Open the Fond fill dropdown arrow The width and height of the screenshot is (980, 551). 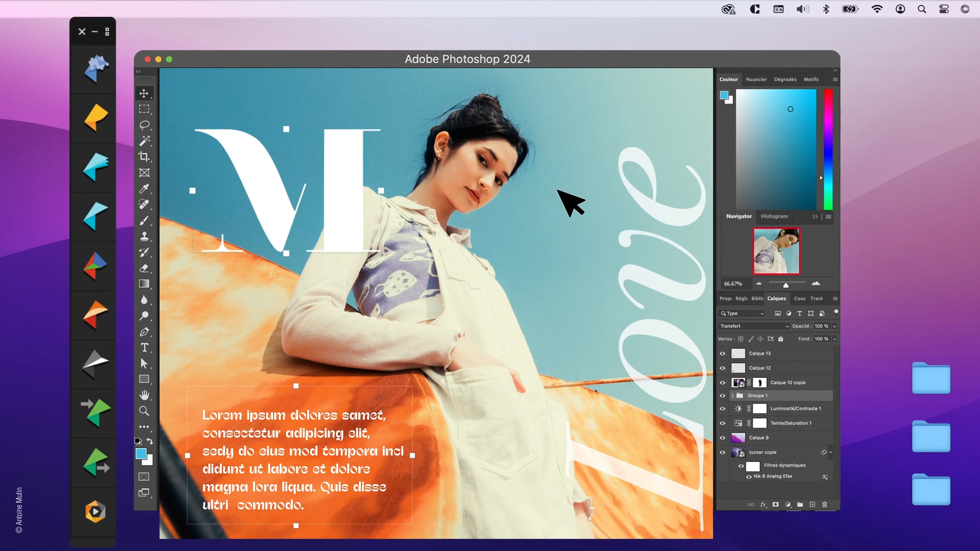(835, 339)
